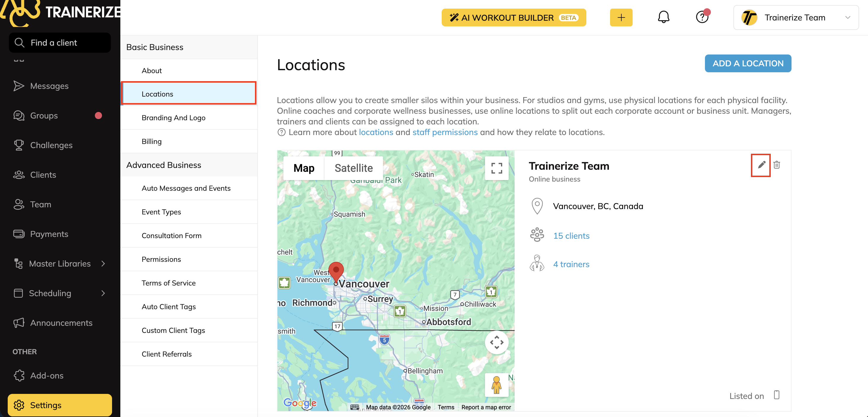Click the help circle icon before Learn more
The height and width of the screenshot is (417, 868).
(x=281, y=132)
